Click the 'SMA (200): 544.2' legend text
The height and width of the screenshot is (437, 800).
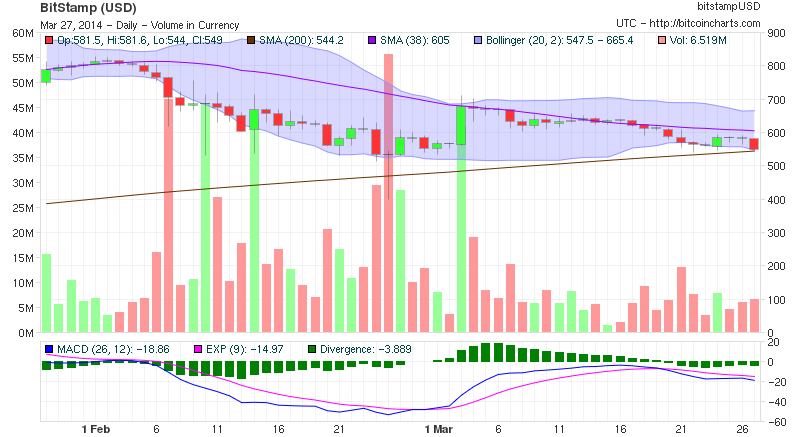point(302,40)
